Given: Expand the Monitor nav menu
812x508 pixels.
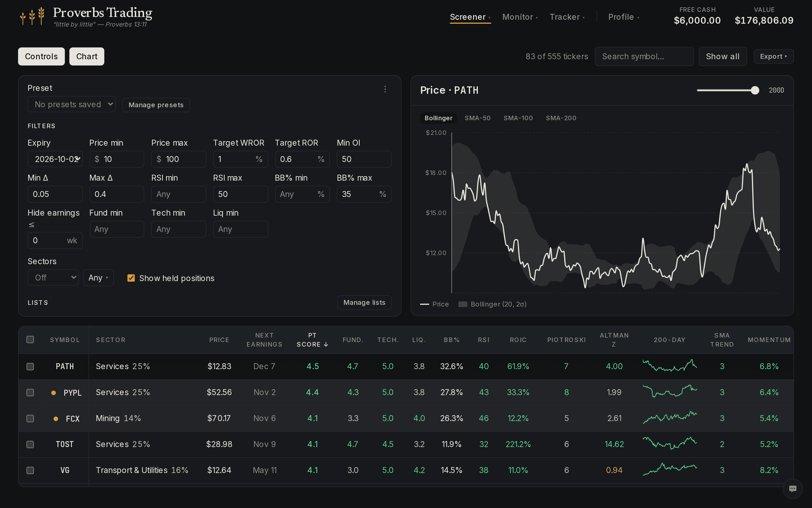Looking at the screenshot, I should click(520, 17).
